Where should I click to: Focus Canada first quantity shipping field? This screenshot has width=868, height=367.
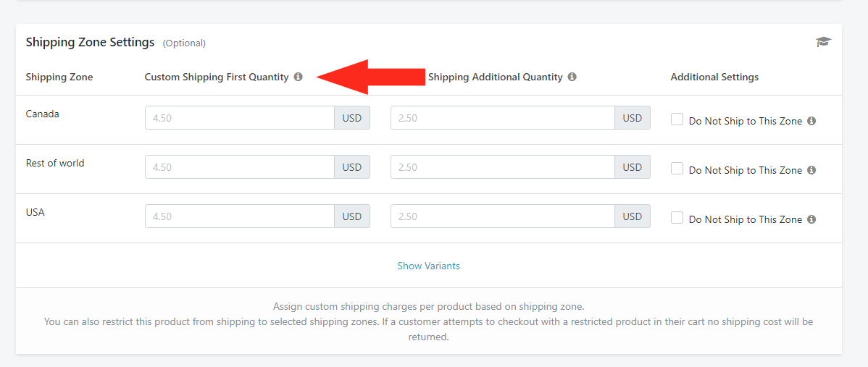240,118
